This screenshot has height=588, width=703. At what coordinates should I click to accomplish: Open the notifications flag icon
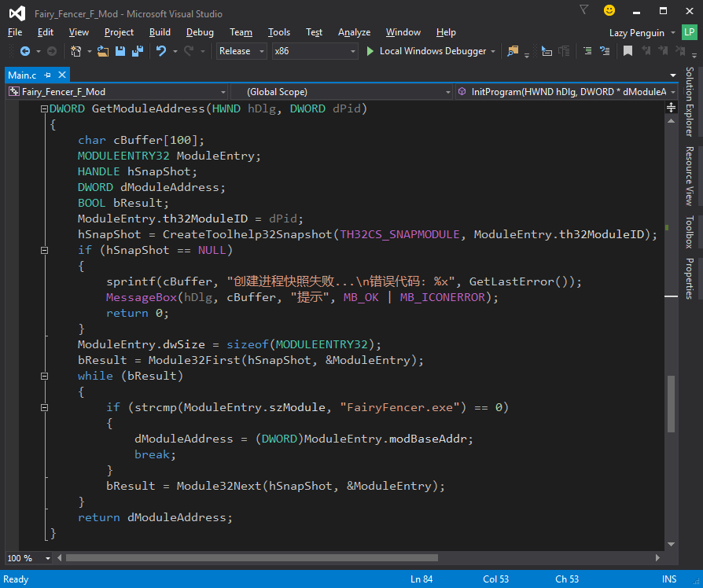coord(583,9)
